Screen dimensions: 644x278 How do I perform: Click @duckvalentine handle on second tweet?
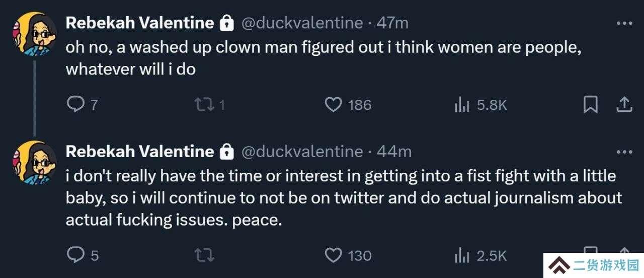coord(302,152)
